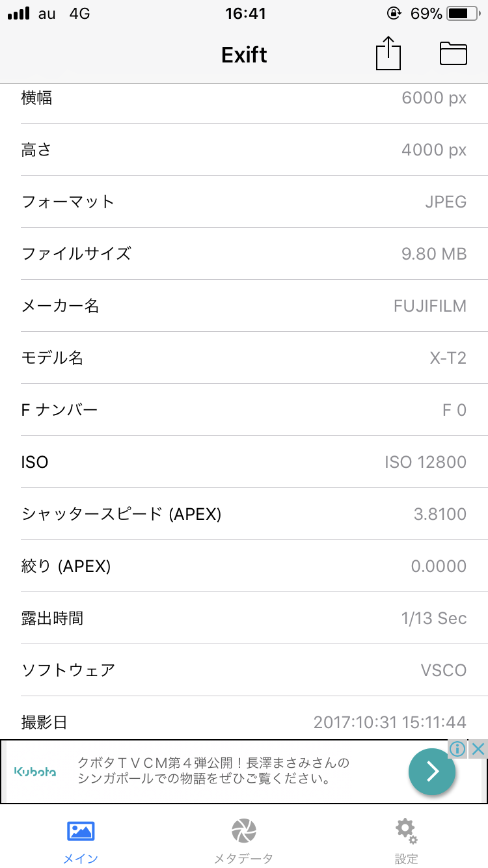Open the Kubota TVCM ad text
Viewport: 488px width, 868px height.
[213, 771]
